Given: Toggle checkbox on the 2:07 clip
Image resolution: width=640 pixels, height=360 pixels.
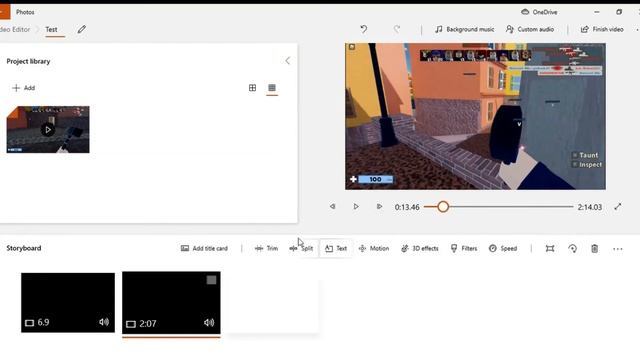Looking at the screenshot, I should click(211, 280).
